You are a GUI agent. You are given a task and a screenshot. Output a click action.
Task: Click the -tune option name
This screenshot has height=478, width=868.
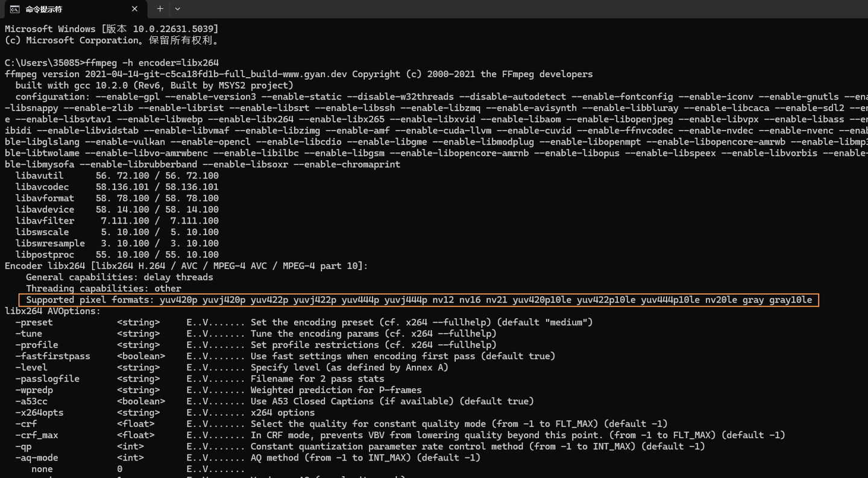(28, 333)
